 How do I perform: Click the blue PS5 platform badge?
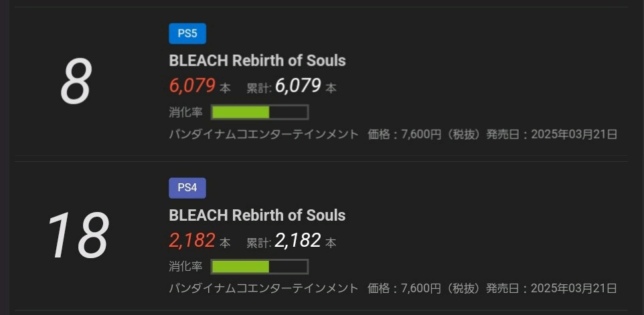187,33
